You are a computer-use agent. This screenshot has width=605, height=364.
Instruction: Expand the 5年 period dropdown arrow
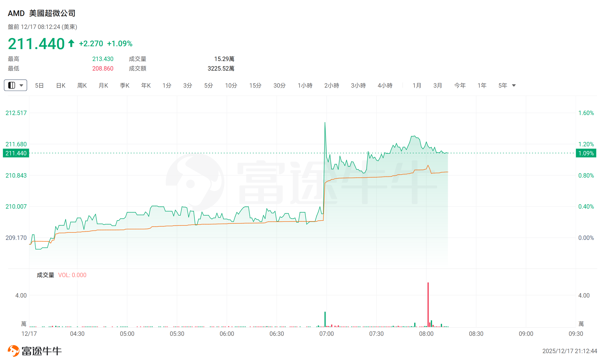[x=514, y=86]
